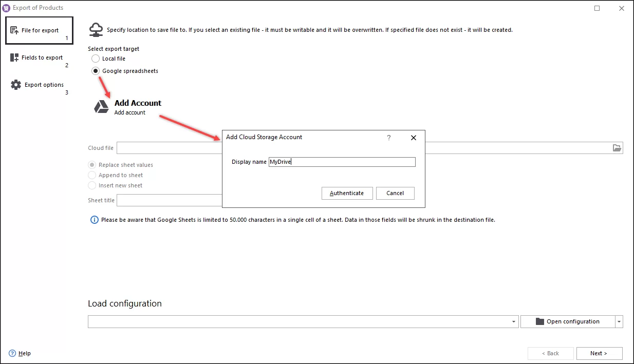Click the Next button to proceed
634x364 pixels.
tap(599, 353)
